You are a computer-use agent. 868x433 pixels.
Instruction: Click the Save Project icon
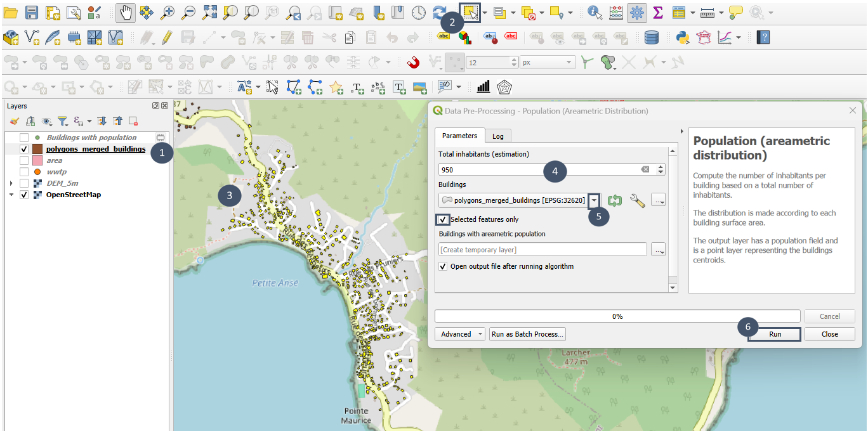[x=32, y=12]
